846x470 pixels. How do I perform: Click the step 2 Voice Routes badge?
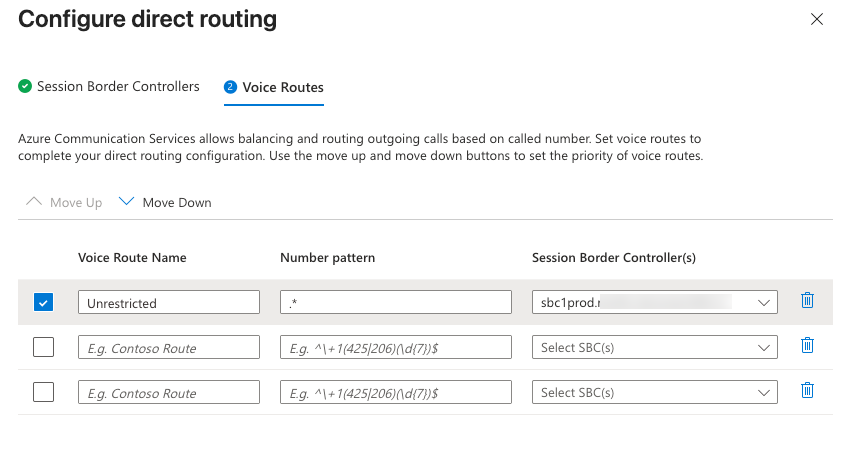[230, 87]
